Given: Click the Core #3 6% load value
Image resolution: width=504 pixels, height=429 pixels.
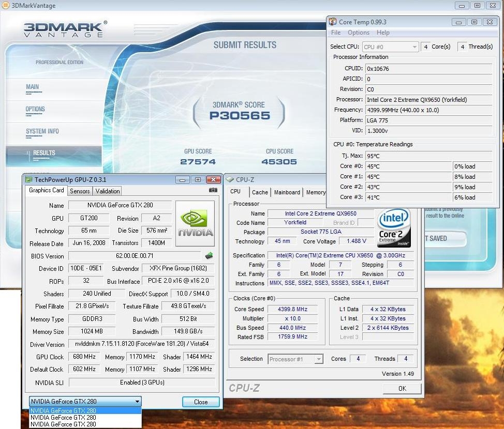Looking at the screenshot, I should 472,197.
